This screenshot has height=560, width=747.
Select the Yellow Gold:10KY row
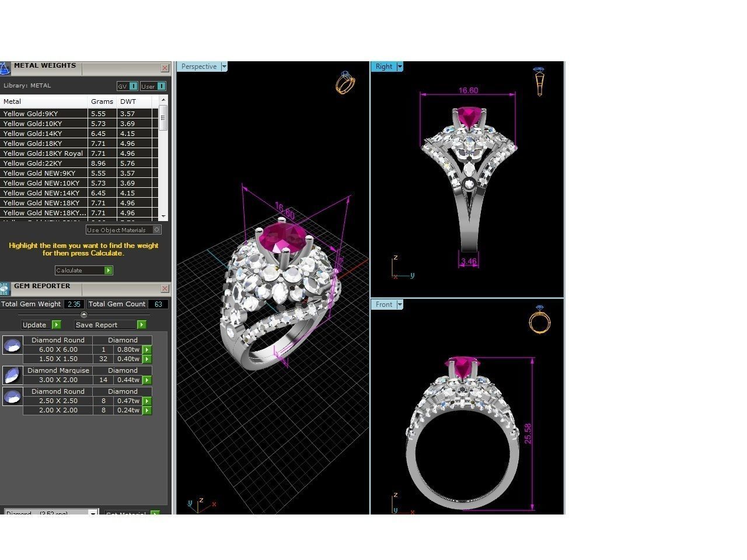coord(79,124)
